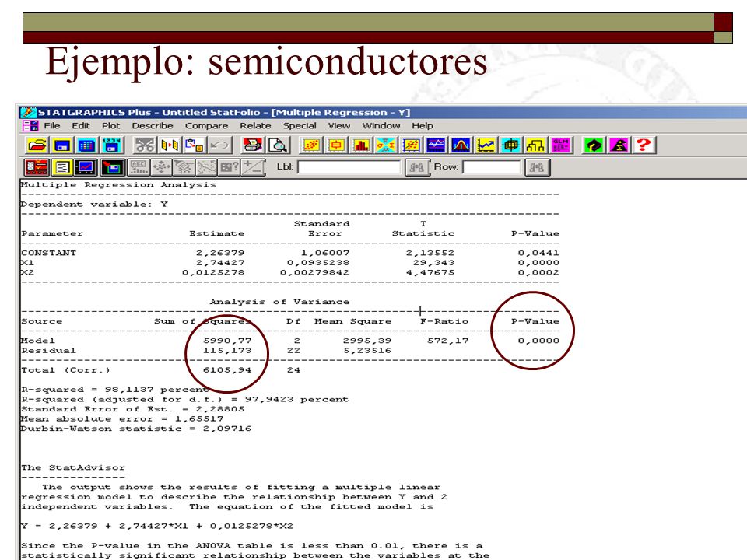Open the File menu
Image resolution: width=747 pixels, height=560 pixels.
pyautogui.click(x=52, y=126)
